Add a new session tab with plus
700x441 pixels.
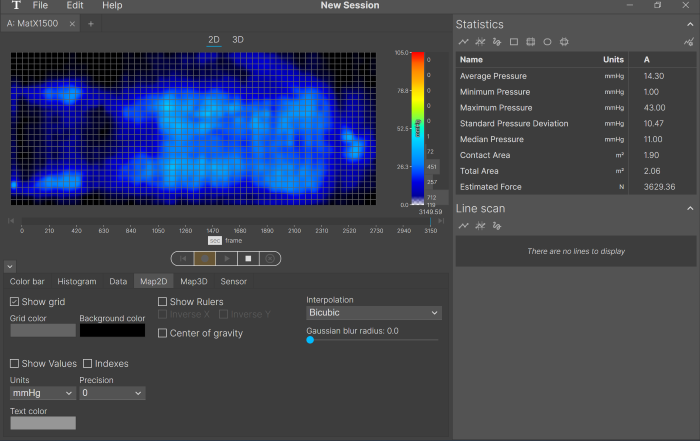[x=91, y=24]
